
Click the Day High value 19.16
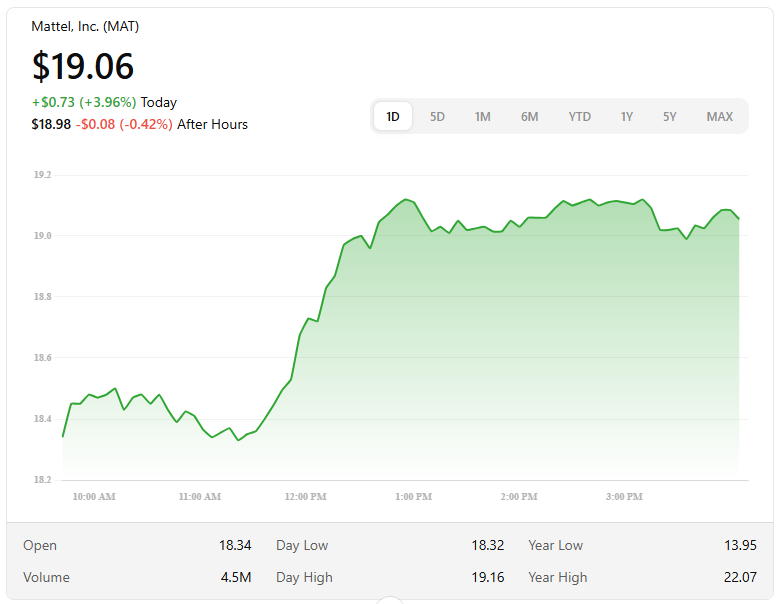487,577
